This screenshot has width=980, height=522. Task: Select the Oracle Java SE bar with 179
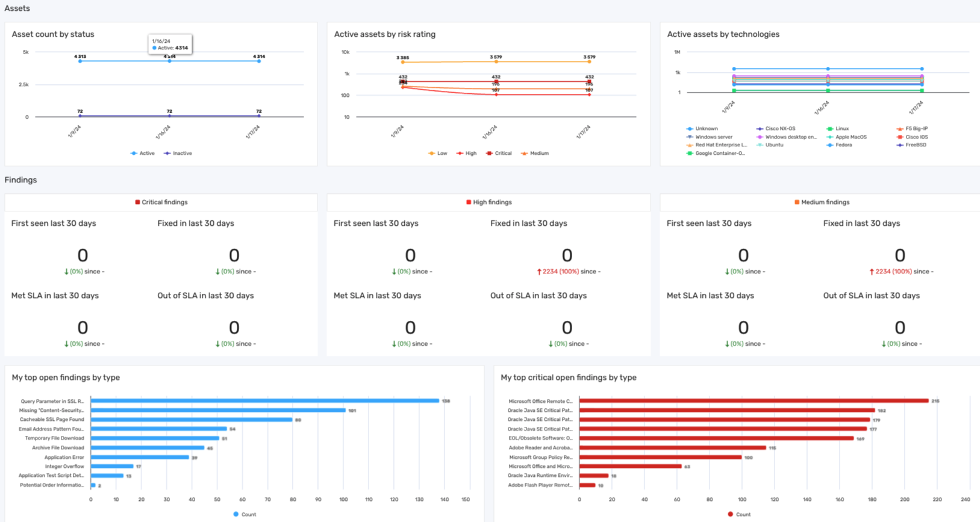tap(725, 420)
